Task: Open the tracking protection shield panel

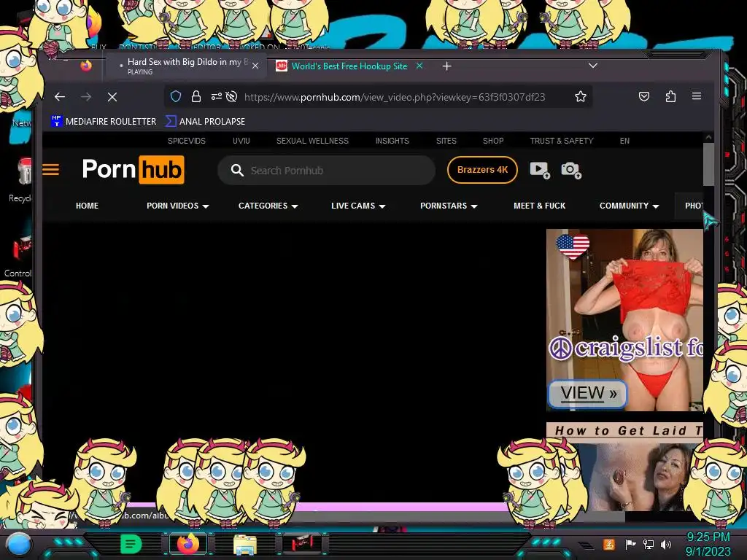Action: pyautogui.click(x=176, y=97)
